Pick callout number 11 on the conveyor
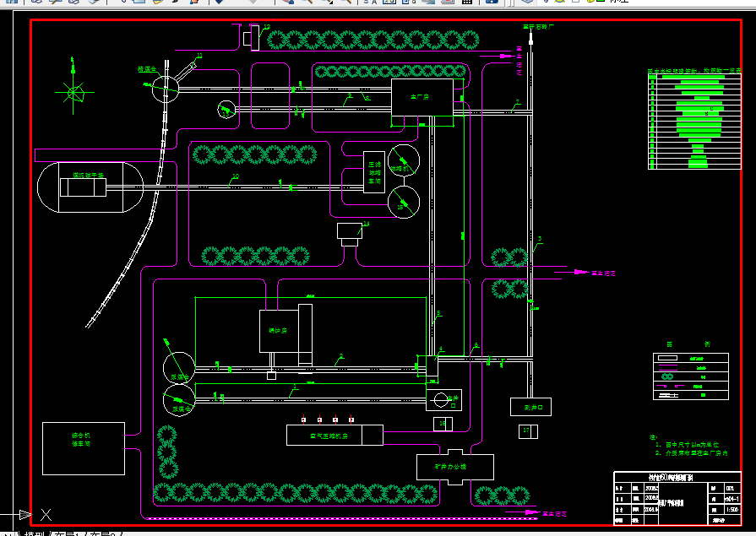 point(199,56)
